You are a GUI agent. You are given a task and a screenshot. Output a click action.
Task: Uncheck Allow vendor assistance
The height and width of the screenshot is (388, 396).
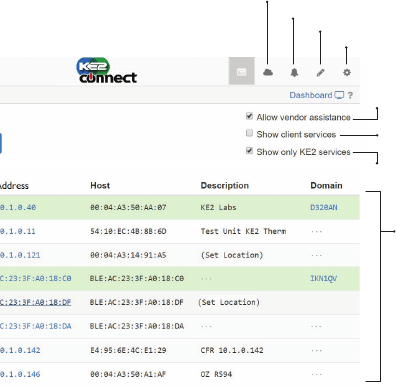[x=249, y=116]
